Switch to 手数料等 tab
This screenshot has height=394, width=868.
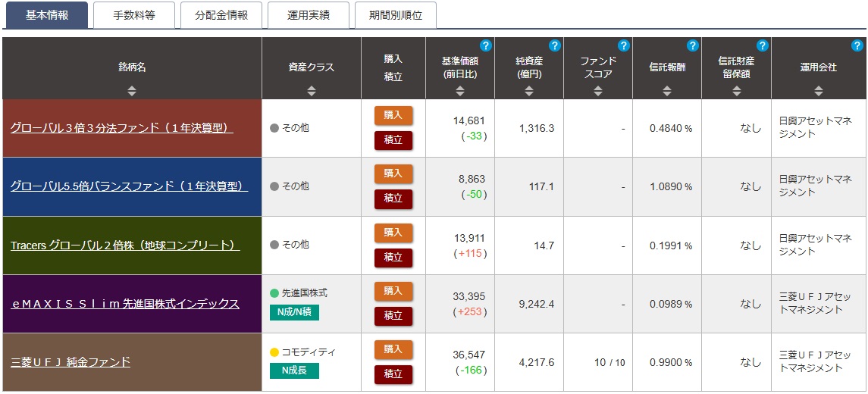tap(134, 15)
